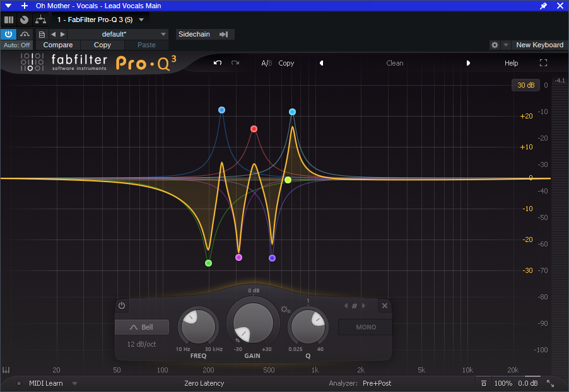Image resolution: width=569 pixels, height=392 pixels.
Task: Toggle the plugin bypass power button
Action: tap(8, 34)
